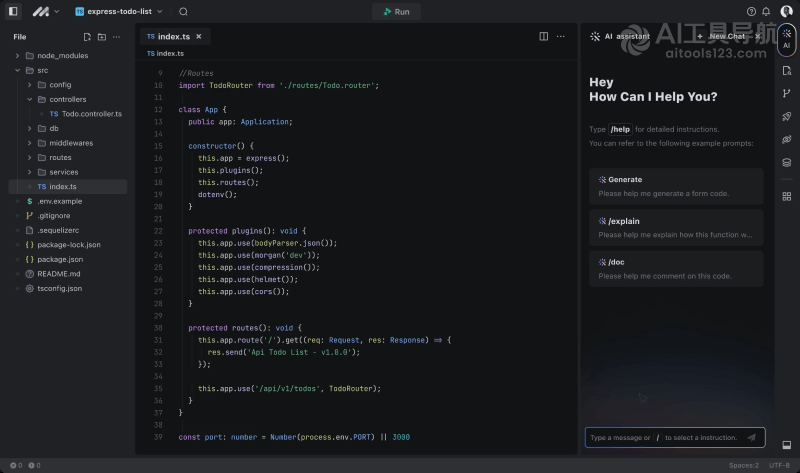Click errors count in status bar
The image size is (800, 473).
click(16, 465)
